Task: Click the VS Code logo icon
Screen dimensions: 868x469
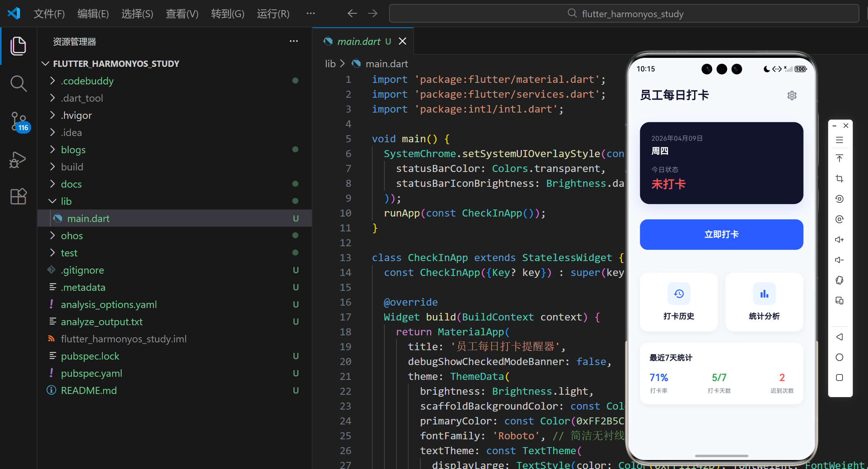Action: pyautogui.click(x=14, y=13)
